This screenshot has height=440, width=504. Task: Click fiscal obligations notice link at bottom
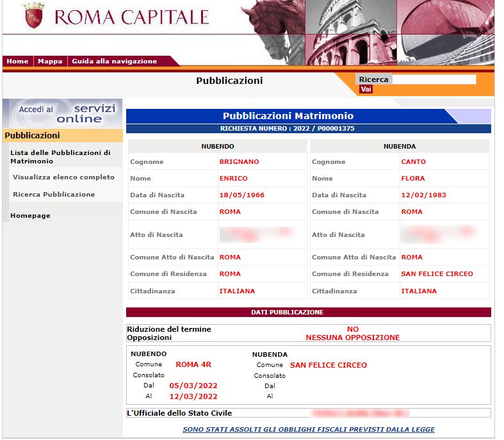coord(309,429)
